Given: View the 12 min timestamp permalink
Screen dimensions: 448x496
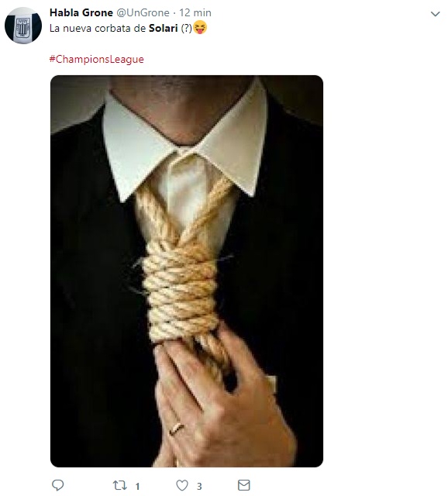Looking at the screenshot, I should [195, 12].
